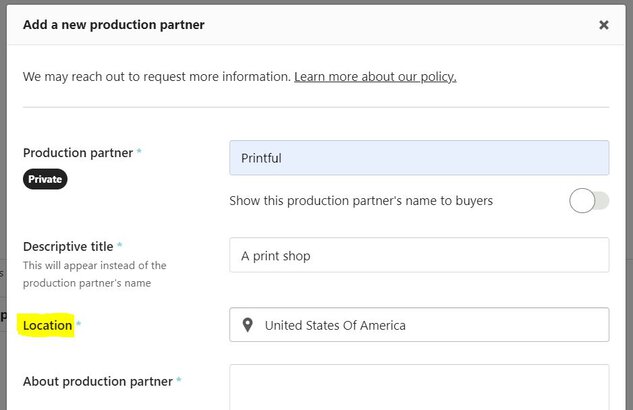Click the Add a new production partner heading

tap(113, 25)
